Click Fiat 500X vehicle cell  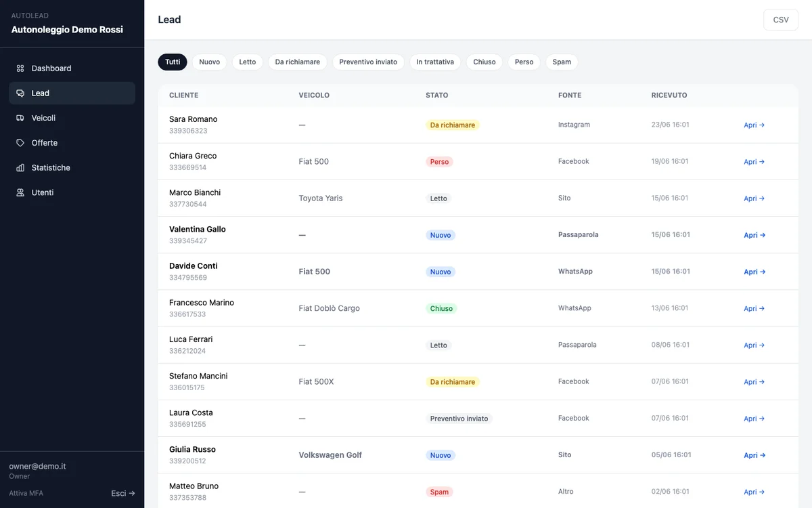tap(316, 382)
